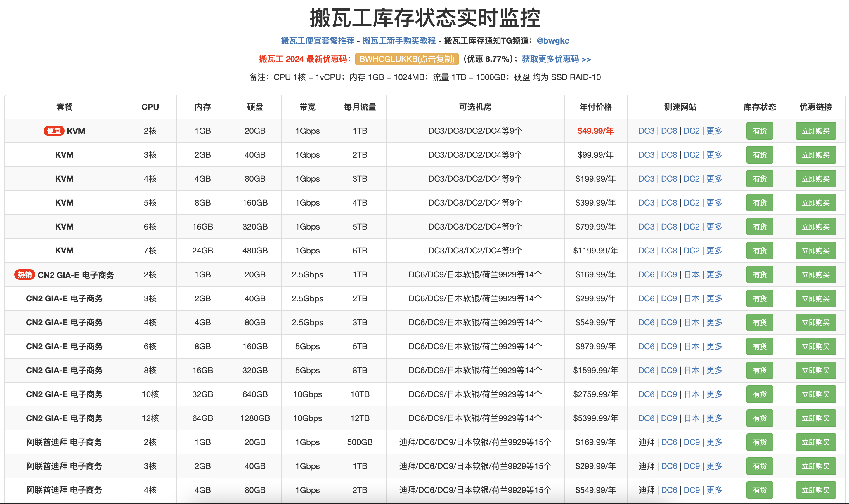The height and width of the screenshot is (504, 849).
Task: Click 立即购买 for the $1199.99/年 KVM plan
Action: [x=815, y=251]
